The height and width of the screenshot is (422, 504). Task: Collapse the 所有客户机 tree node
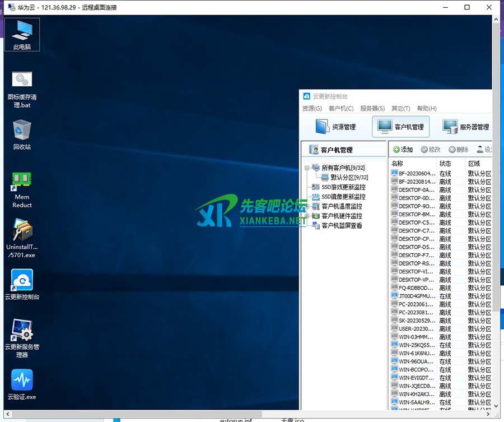[307, 168]
